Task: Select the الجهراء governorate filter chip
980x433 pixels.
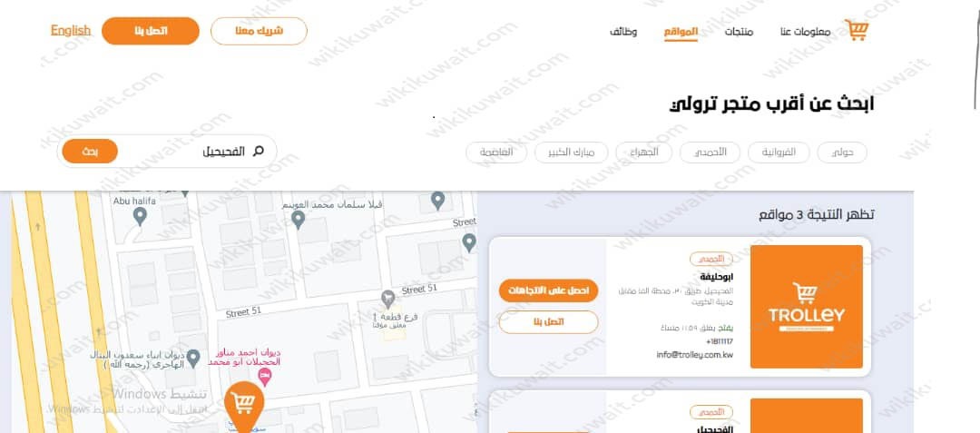Action: [x=644, y=153]
